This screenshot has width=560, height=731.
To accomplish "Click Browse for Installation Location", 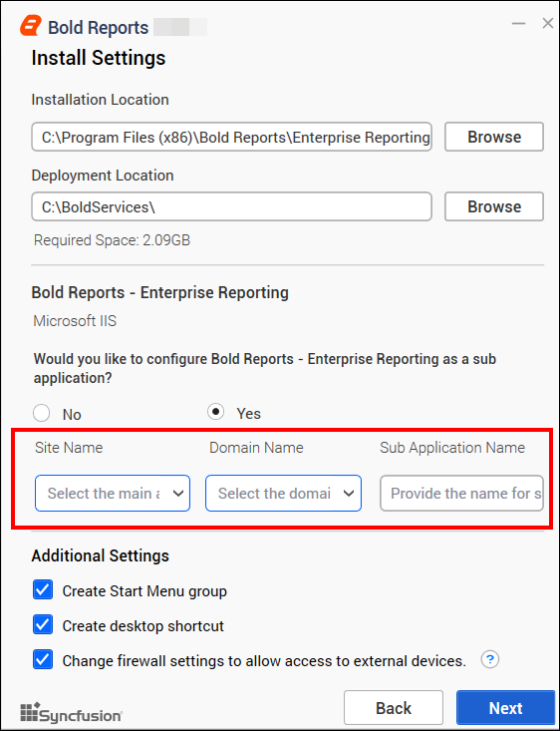I will point(494,137).
